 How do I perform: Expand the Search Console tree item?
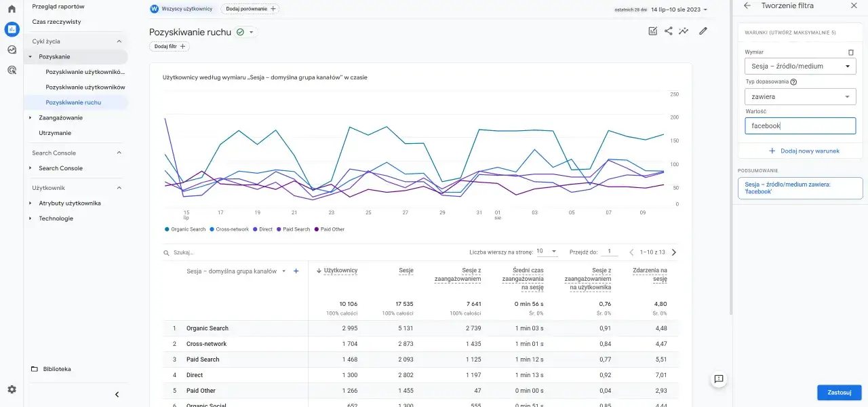31,168
